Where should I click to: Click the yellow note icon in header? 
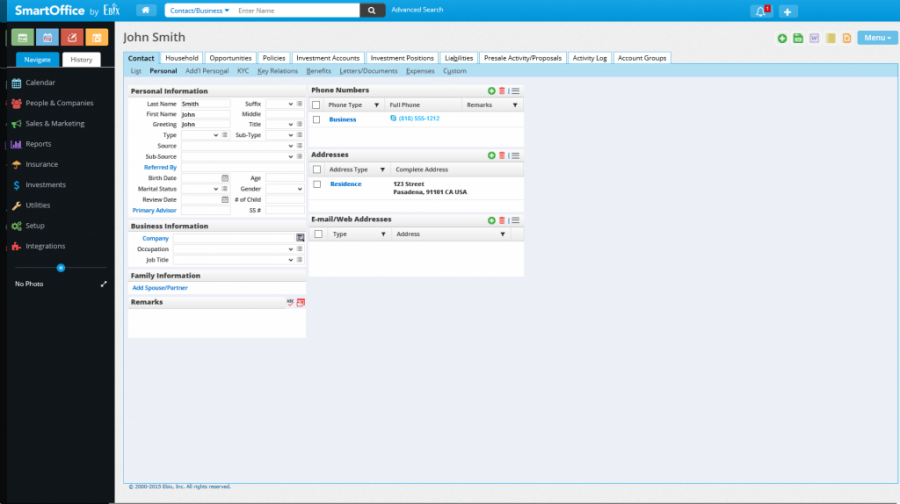(x=831, y=38)
